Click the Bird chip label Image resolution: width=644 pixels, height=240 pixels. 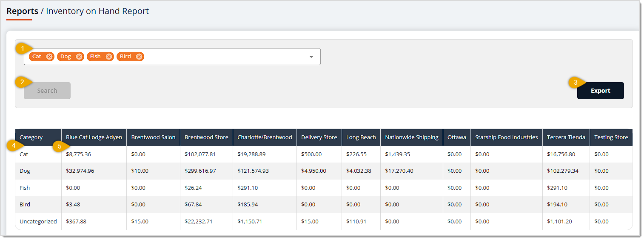point(125,57)
